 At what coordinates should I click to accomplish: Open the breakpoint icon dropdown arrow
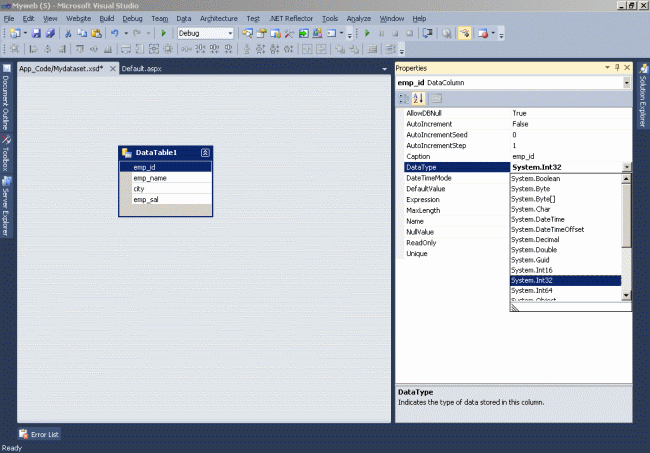point(493,33)
